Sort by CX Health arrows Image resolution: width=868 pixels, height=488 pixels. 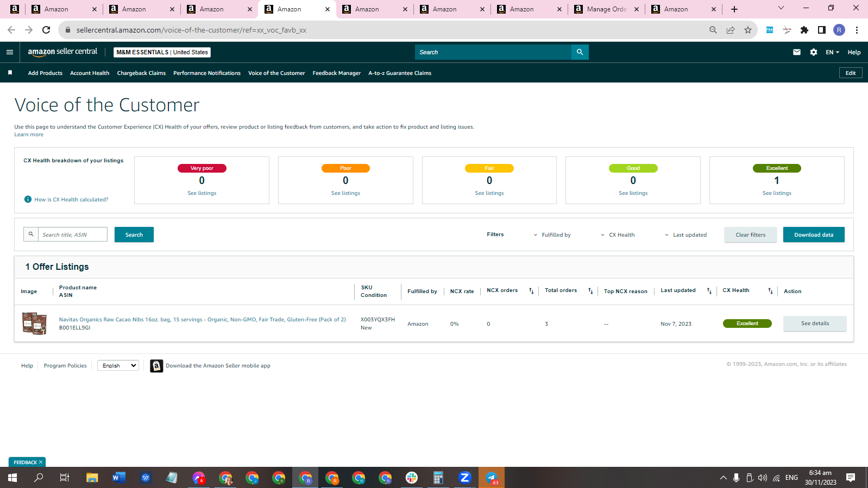pyautogui.click(x=770, y=291)
